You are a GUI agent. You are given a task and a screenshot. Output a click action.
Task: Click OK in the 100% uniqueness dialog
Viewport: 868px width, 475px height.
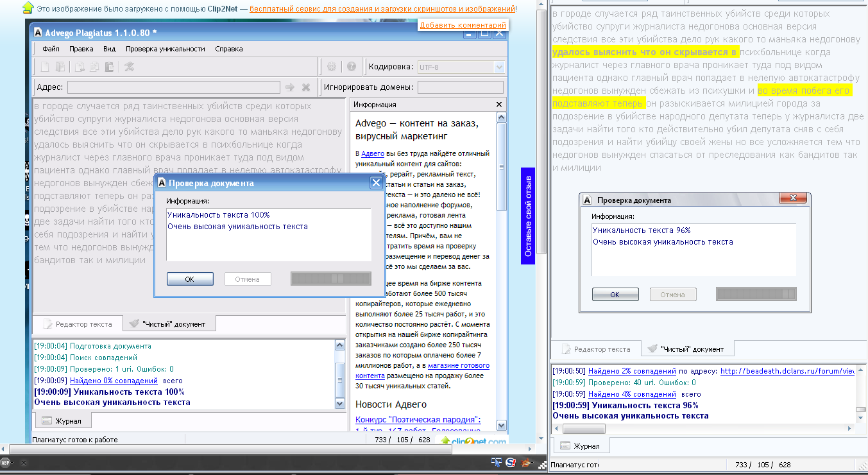pyautogui.click(x=190, y=279)
